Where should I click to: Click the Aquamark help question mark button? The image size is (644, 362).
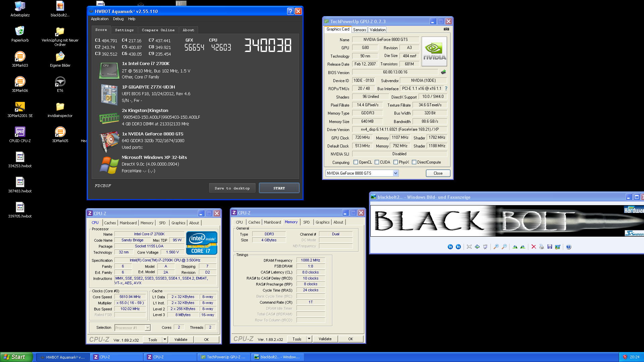click(290, 11)
